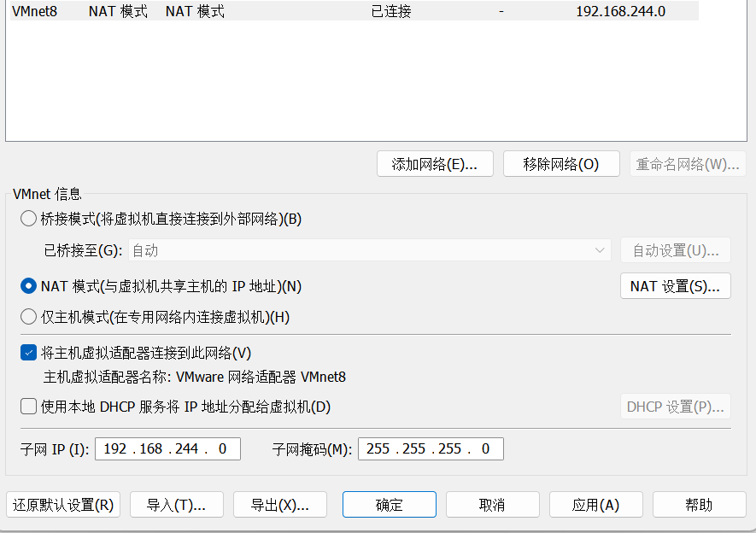Click the Remove Network button

tap(561, 164)
